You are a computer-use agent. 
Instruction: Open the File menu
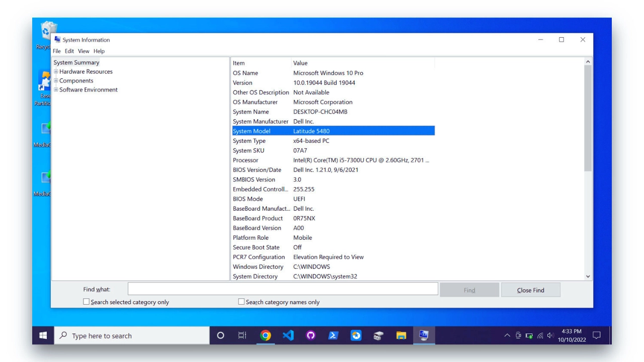[57, 51]
